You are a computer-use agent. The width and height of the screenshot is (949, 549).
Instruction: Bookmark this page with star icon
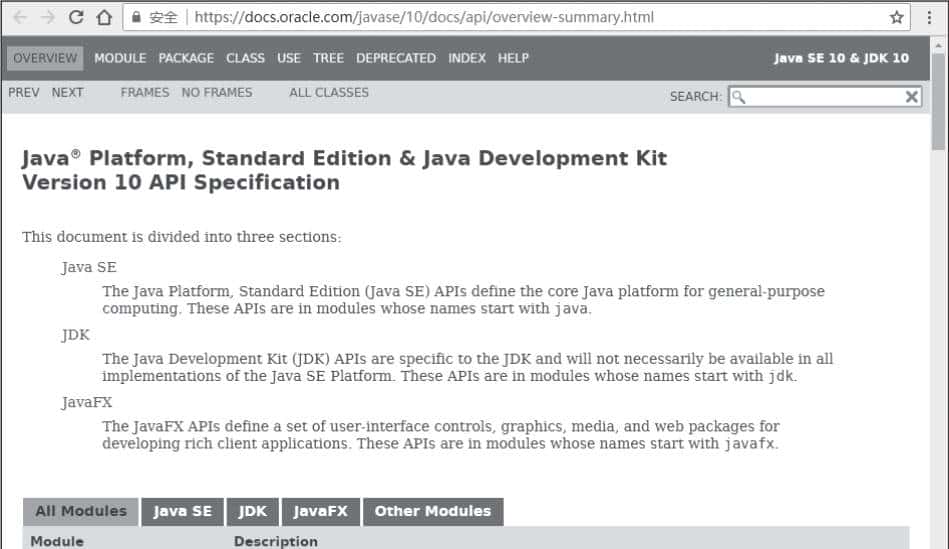[896, 17]
